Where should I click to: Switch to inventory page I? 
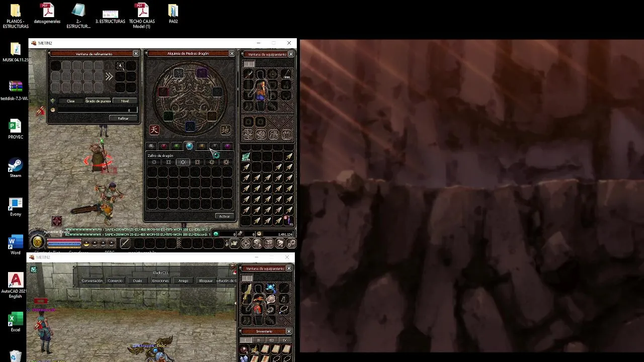click(246, 340)
